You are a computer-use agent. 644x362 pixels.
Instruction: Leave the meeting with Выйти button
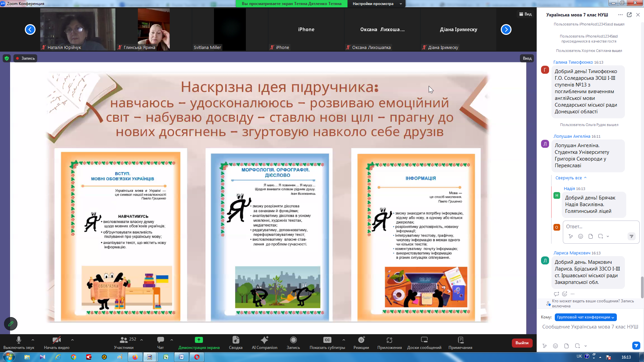(522, 343)
